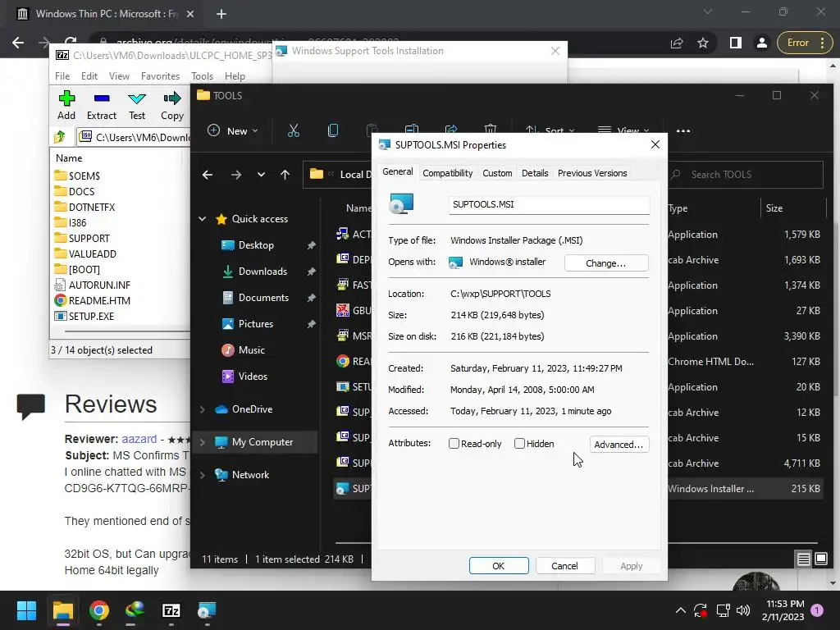Image resolution: width=840 pixels, height=630 pixels.
Task: Expand My Computer in sidebar
Action: pyautogui.click(x=203, y=442)
